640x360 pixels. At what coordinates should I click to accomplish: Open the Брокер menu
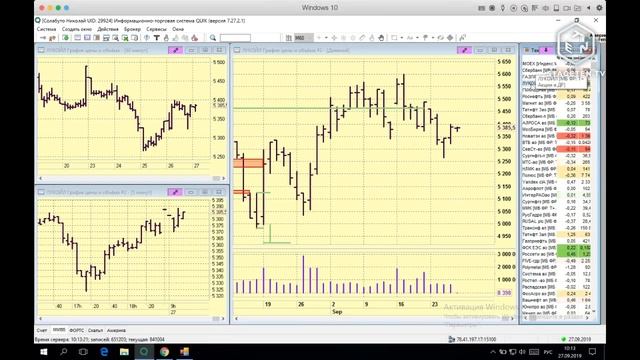132,29
